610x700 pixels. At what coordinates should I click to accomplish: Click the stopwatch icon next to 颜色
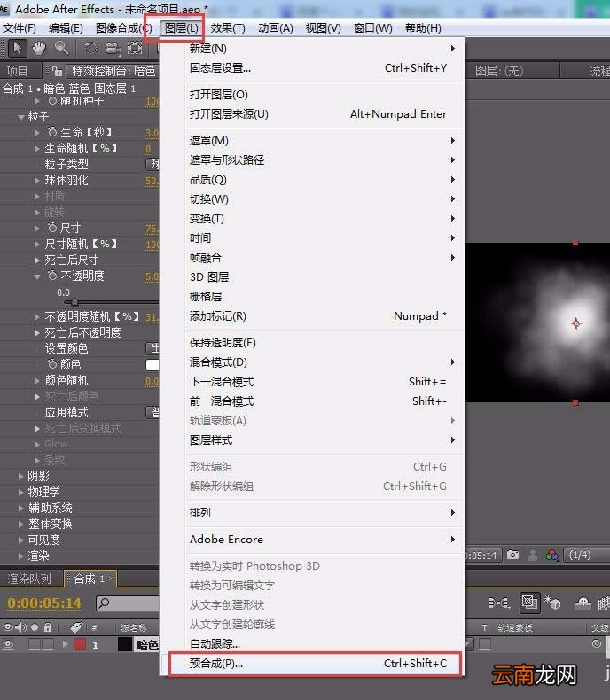click(x=52, y=364)
